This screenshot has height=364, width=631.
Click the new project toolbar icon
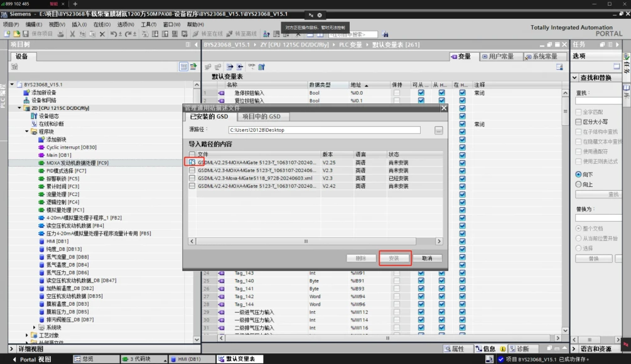pos(7,34)
